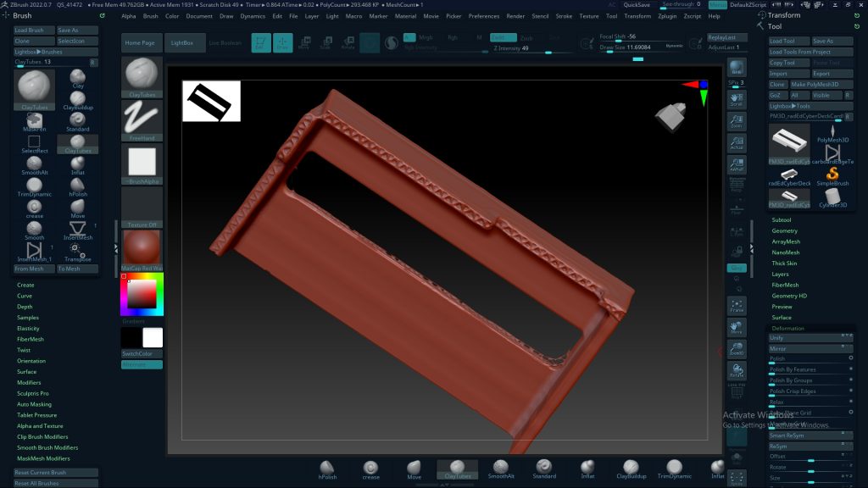Toggle the M material channel button
This screenshot has width=868, height=488.
pyautogui.click(x=479, y=37)
